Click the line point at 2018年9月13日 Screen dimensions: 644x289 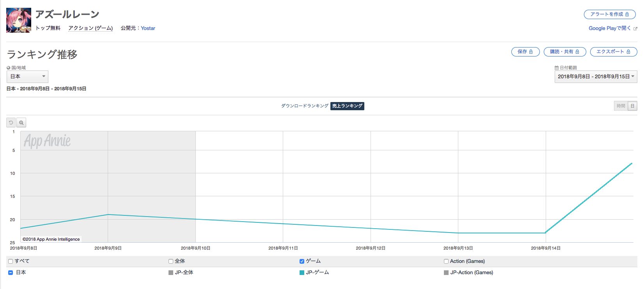click(x=458, y=233)
